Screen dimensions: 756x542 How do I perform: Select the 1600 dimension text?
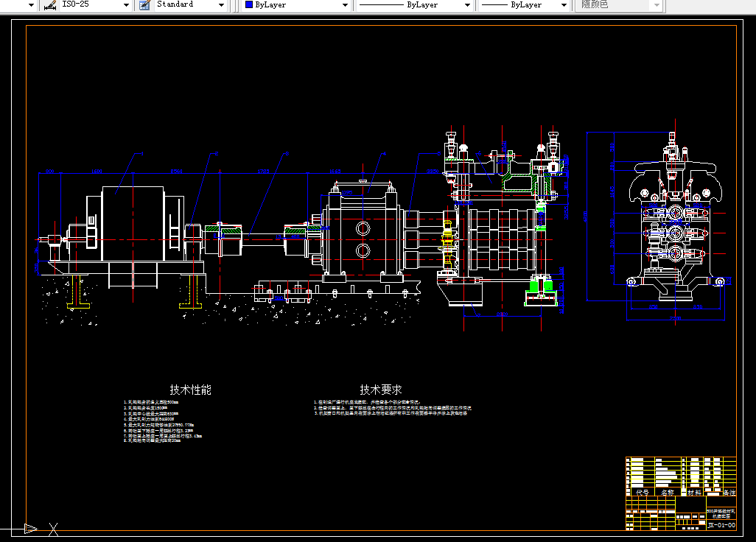tap(97, 172)
